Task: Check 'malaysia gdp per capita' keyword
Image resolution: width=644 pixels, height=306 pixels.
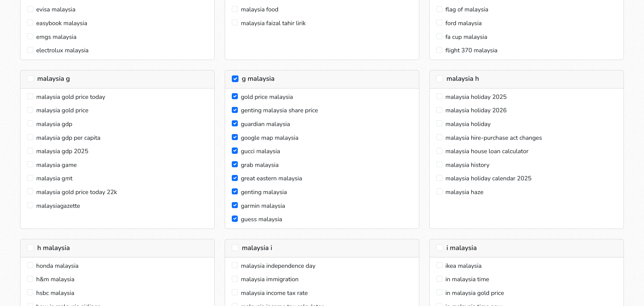Action: click(30, 137)
